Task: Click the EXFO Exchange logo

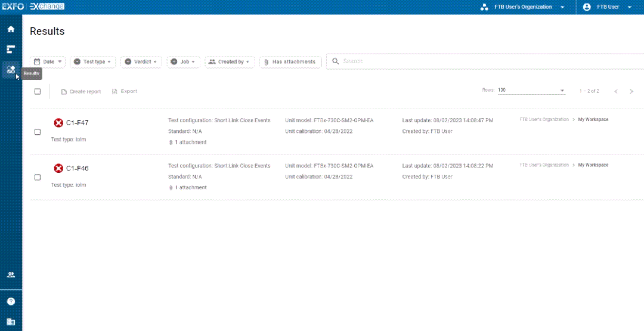Action: 33,7
